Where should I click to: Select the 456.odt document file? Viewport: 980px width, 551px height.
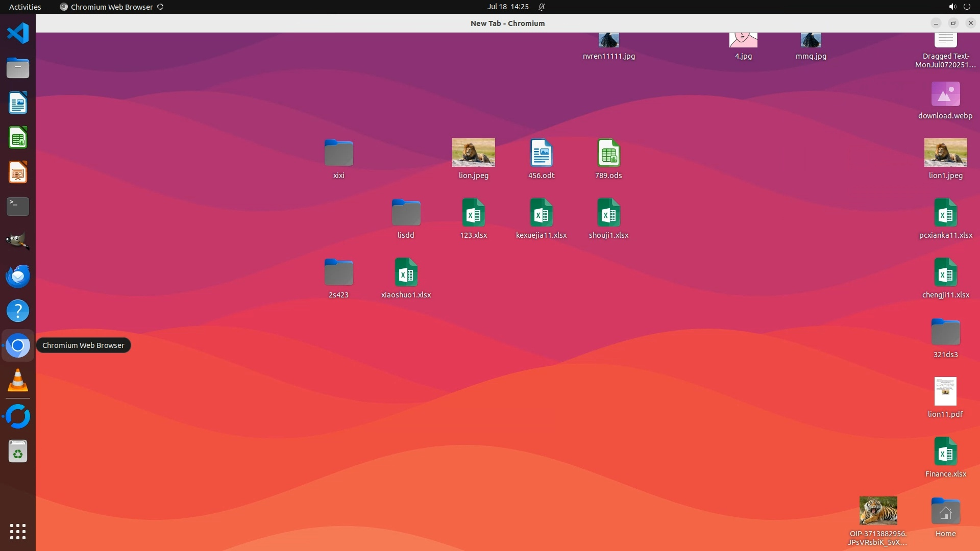pos(541,153)
